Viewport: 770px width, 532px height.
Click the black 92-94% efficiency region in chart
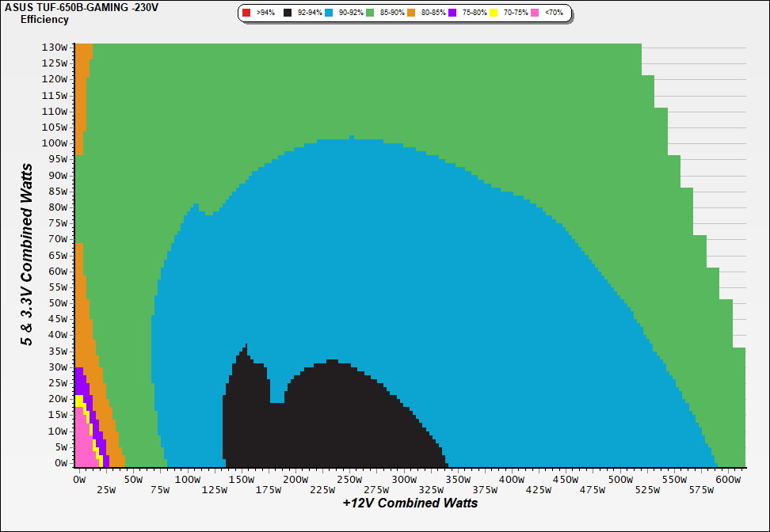click(x=333, y=420)
